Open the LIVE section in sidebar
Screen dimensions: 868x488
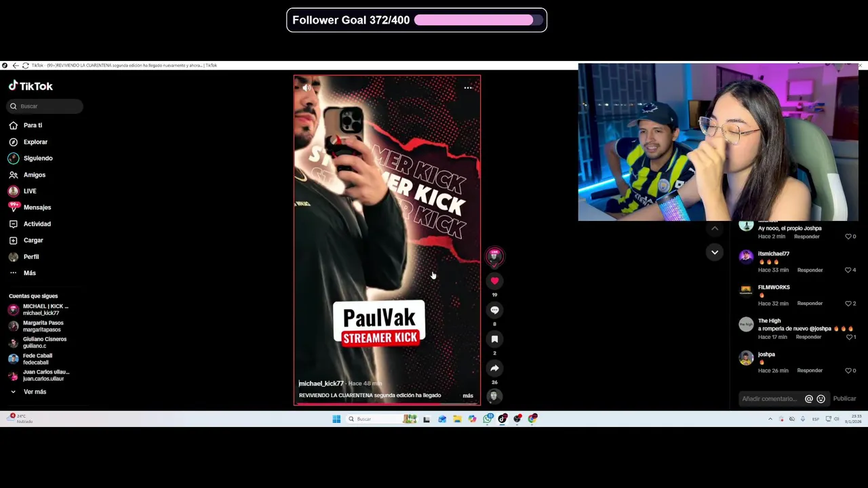[x=23, y=191]
